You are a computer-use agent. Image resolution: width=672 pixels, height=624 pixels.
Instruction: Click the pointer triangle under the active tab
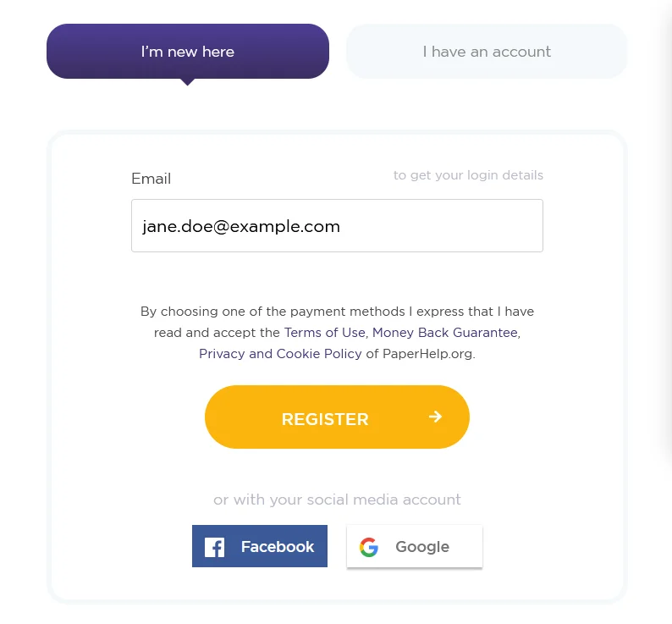[188, 81]
